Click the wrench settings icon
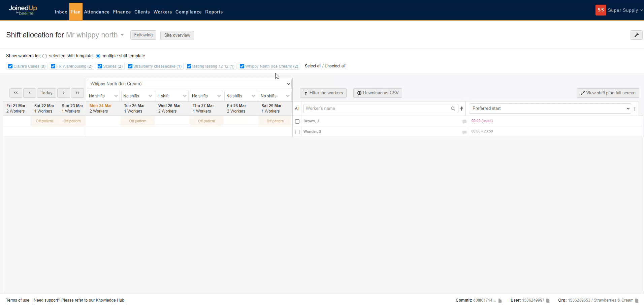The width and height of the screenshot is (644, 306). tap(636, 35)
